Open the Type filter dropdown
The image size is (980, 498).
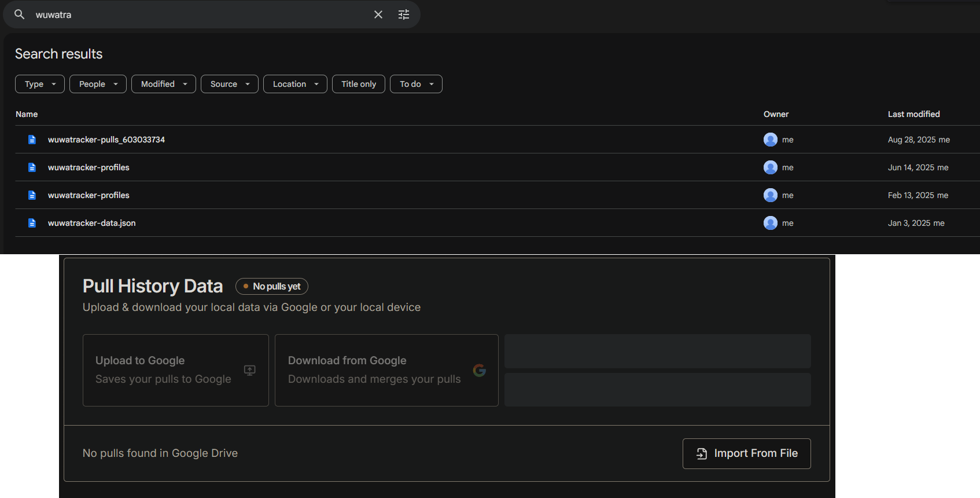pos(40,84)
